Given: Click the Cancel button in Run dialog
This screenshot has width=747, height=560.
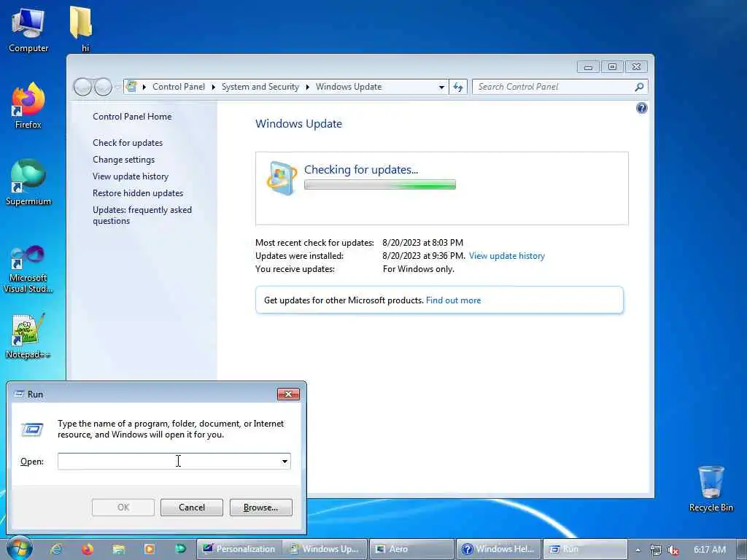Looking at the screenshot, I should 192,507.
